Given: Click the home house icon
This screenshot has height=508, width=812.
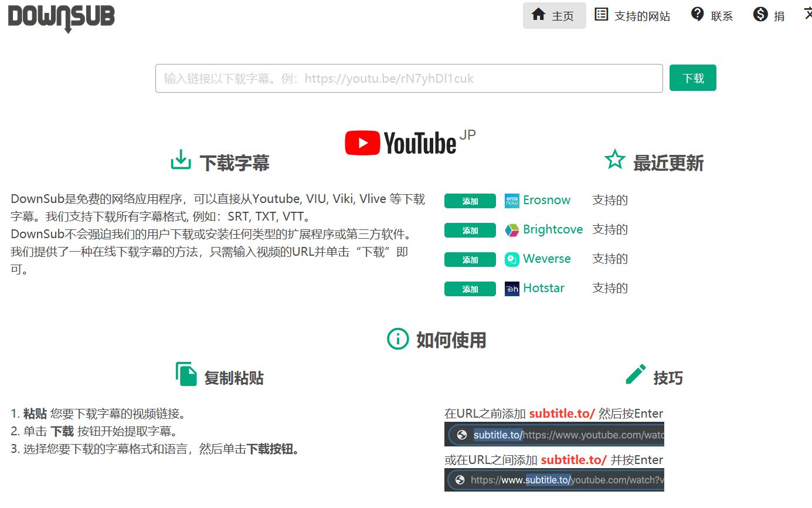Looking at the screenshot, I should [538, 14].
